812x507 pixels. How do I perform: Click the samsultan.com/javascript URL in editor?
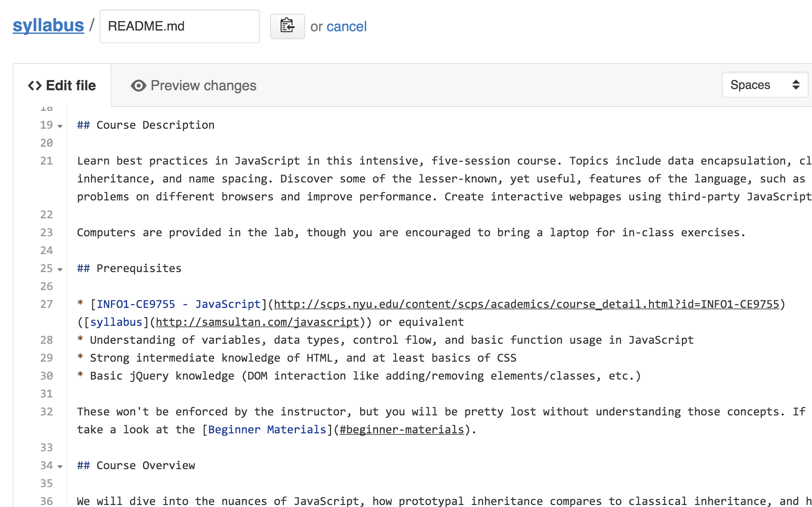pos(257,322)
